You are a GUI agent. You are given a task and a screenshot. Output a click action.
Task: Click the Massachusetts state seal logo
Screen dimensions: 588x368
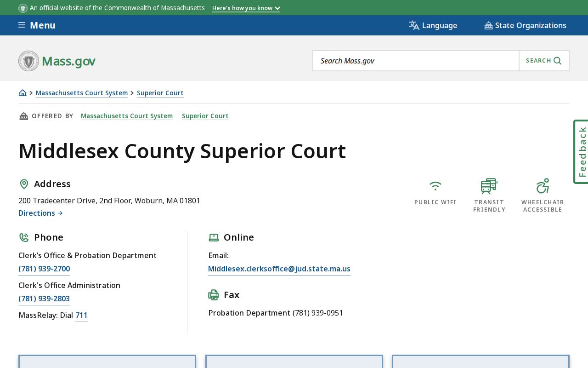(x=28, y=61)
